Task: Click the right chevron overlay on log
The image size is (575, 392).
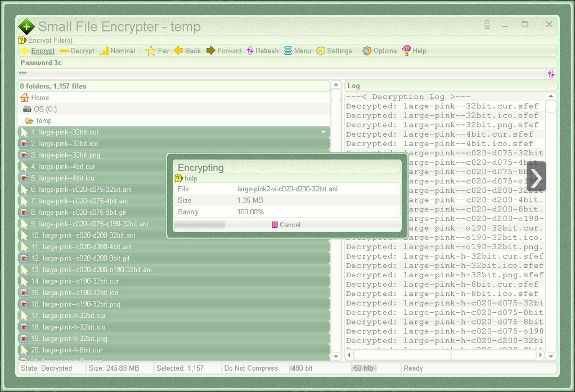Action: coord(537,177)
